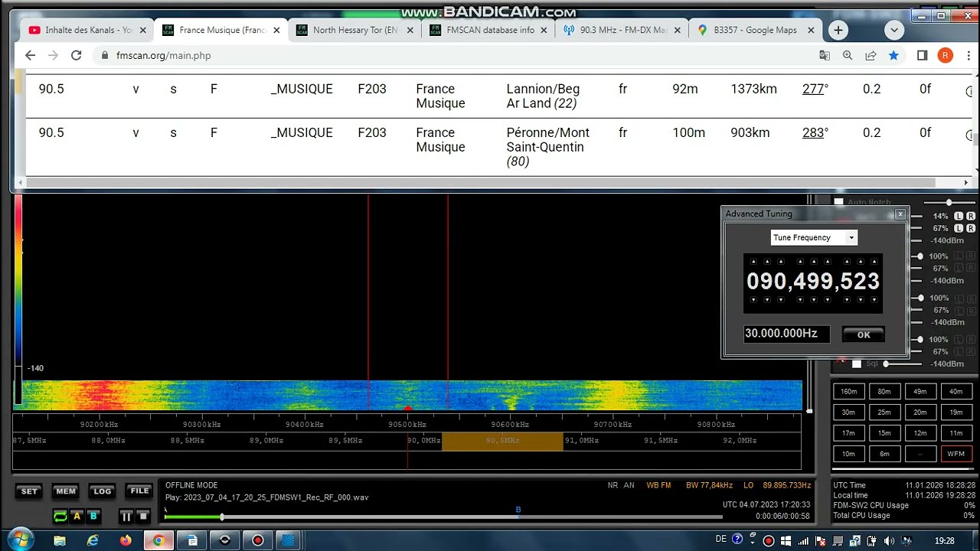Toggle the NR noise reduction indicator
980x551 pixels.
click(612, 485)
